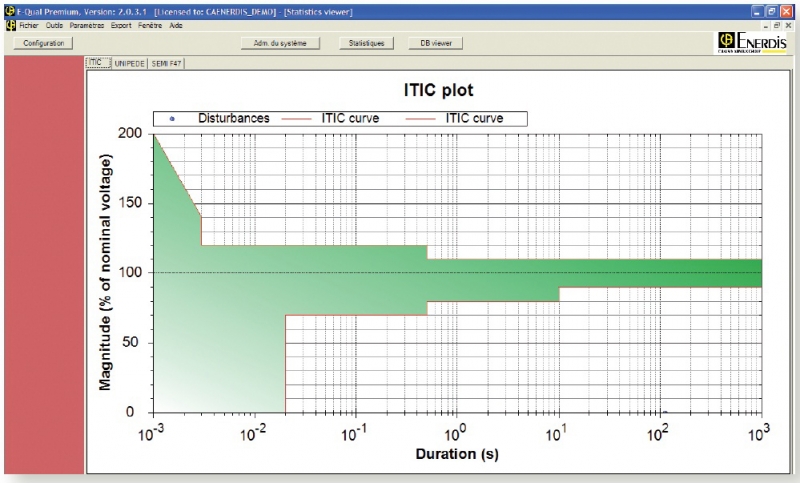Expand the Fenêtre menu
This screenshot has width=800, height=483.
[x=151, y=24]
